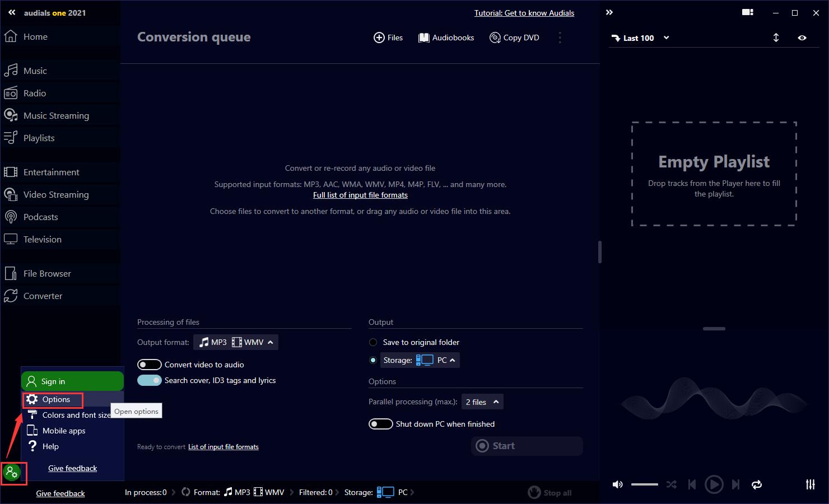Image resolution: width=829 pixels, height=504 pixels.
Task: Open the status bar Storage PC selector
Action: [379, 492]
